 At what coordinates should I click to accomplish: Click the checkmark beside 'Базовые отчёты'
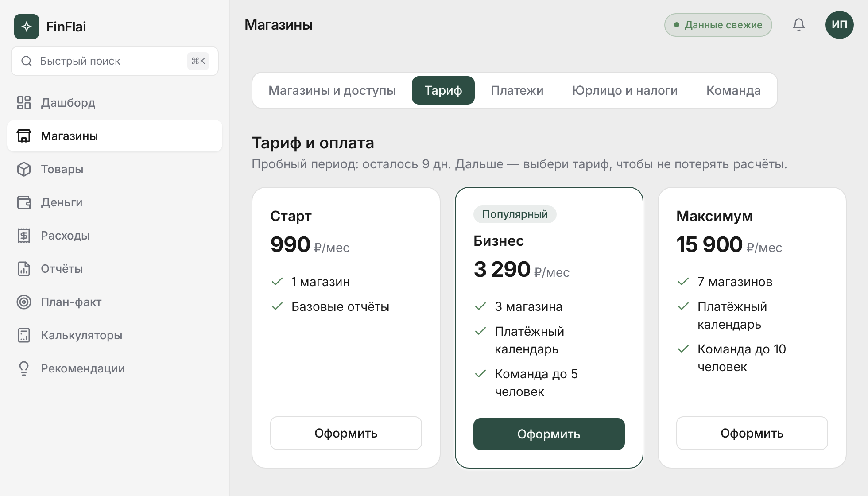[x=277, y=306]
